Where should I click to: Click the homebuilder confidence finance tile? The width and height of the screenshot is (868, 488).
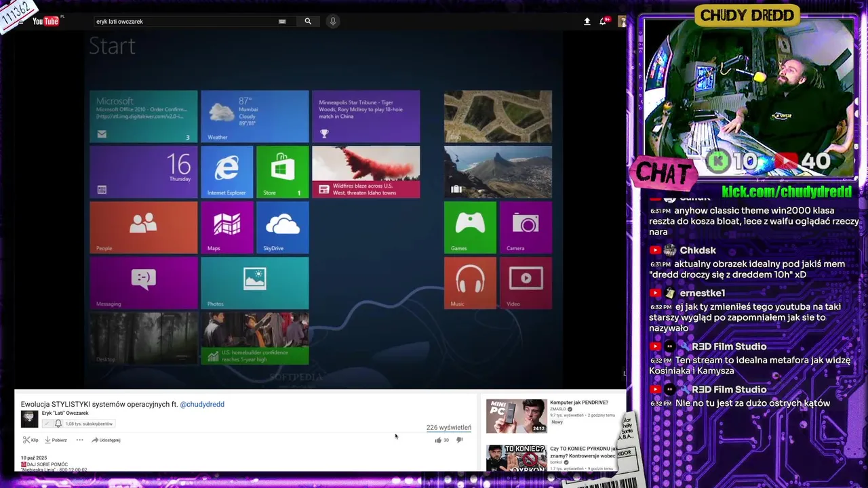pos(254,338)
